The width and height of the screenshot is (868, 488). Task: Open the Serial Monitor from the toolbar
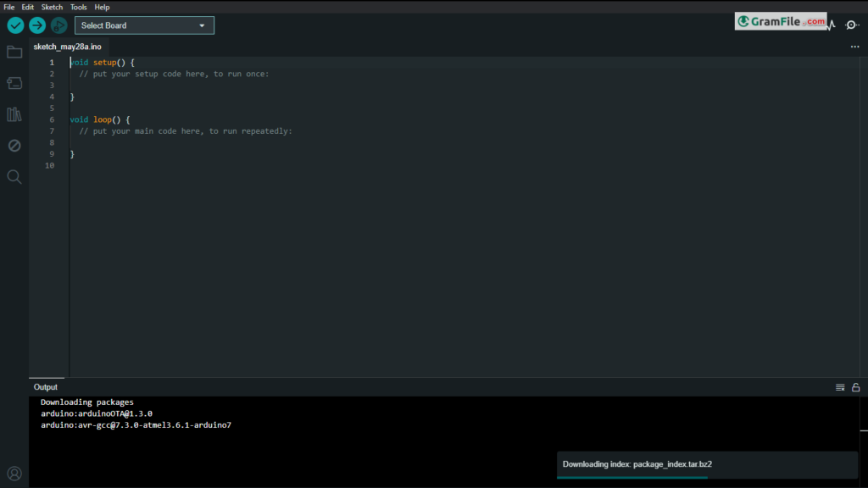(852, 25)
